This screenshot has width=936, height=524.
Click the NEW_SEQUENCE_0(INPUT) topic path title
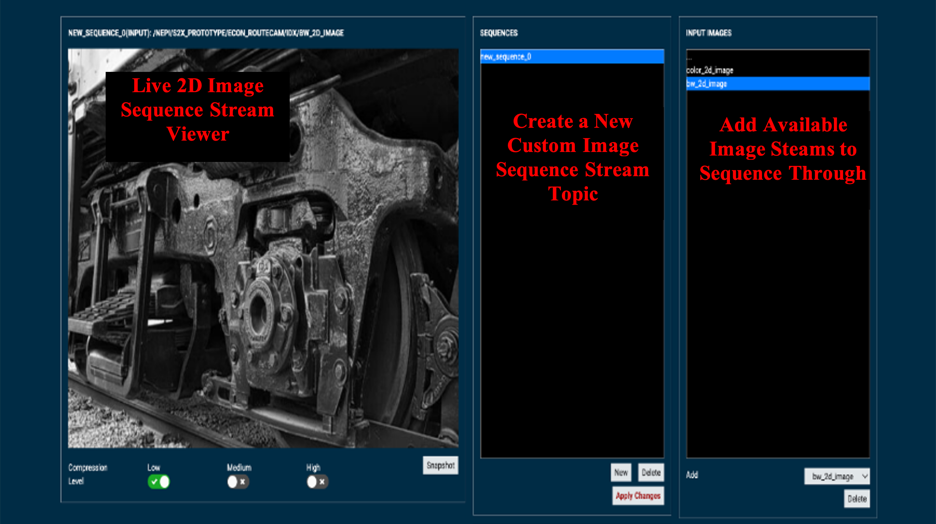pos(206,33)
